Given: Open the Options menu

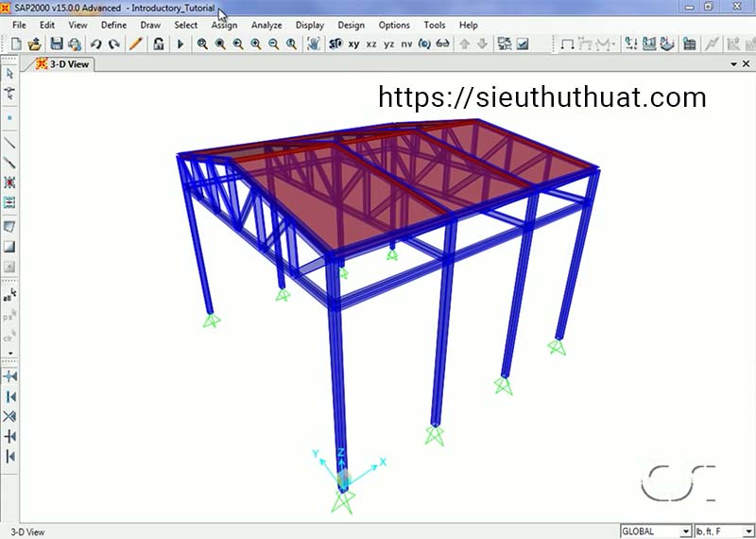Looking at the screenshot, I should (x=394, y=26).
